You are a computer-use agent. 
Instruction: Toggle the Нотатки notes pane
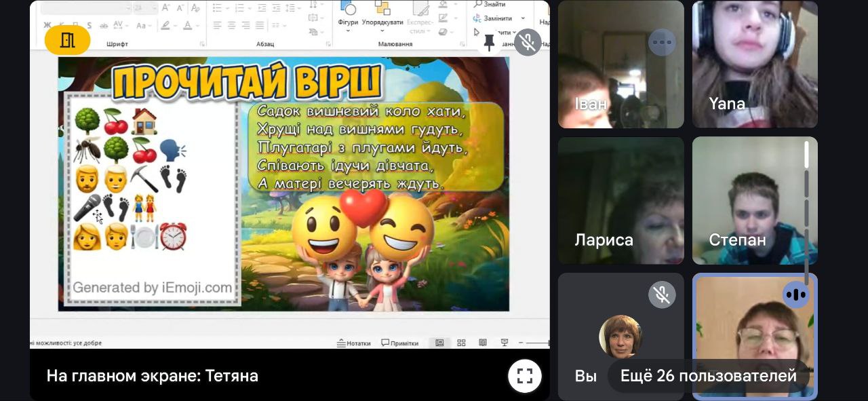tap(354, 343)
